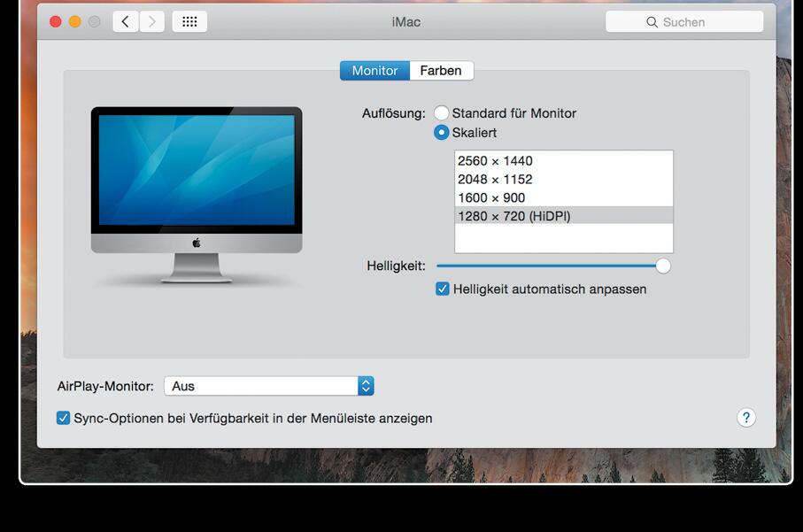This screenshot has height=532, width=803.
Task: Select the Skaliert radio button
Action: tap(442, 133)
